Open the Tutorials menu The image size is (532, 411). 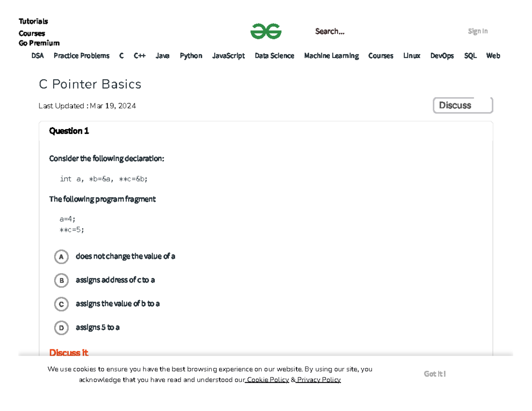click(x=33, y=21)
